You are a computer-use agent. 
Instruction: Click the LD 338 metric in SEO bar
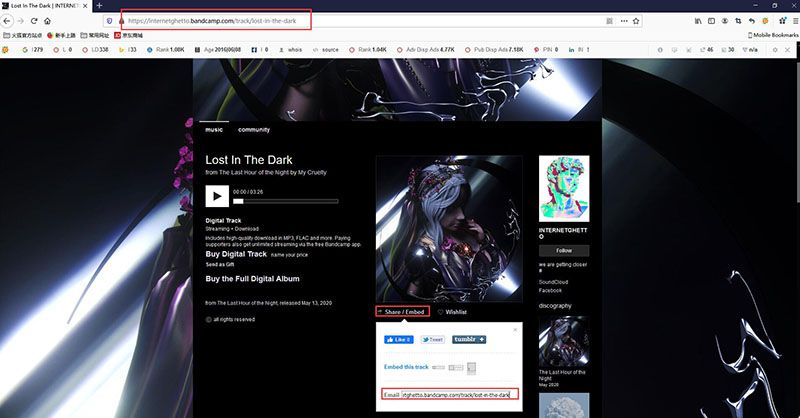click(x=96, y=50)
